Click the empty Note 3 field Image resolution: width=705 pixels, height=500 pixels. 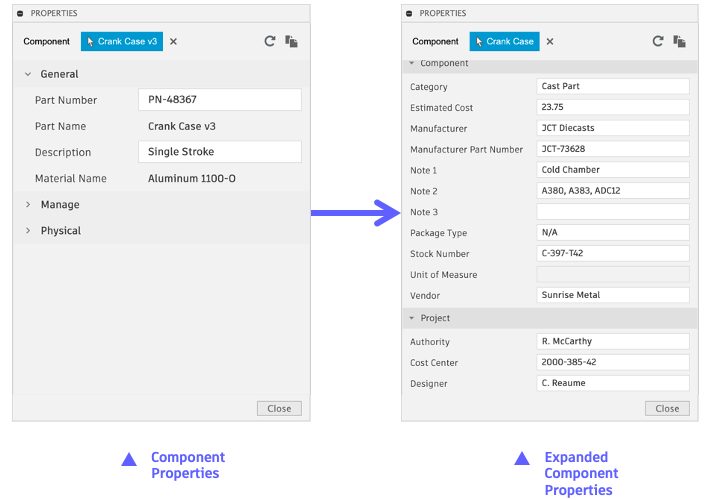coord(613,212)
